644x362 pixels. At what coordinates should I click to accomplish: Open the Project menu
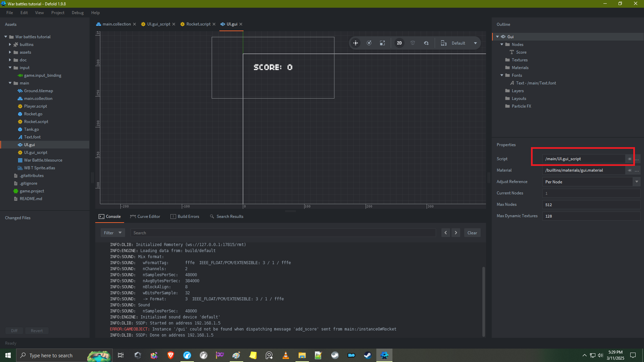58,13
